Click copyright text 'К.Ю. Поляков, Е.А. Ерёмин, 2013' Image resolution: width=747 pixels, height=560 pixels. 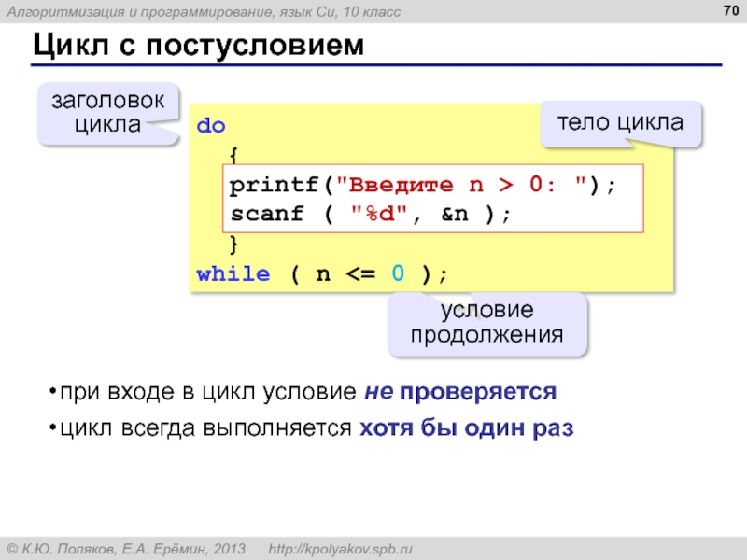(134, 549)
